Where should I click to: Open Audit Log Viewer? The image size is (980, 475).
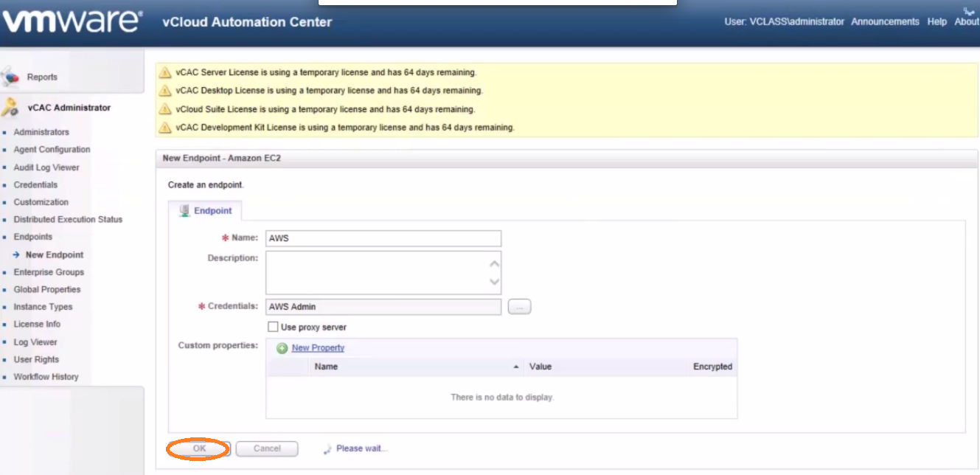[x=46, y=167]
